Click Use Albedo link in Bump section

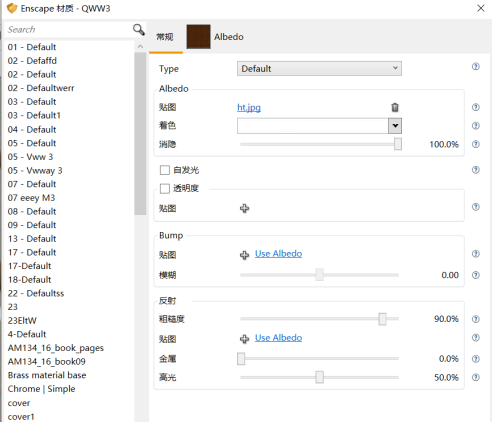point(278,254)
